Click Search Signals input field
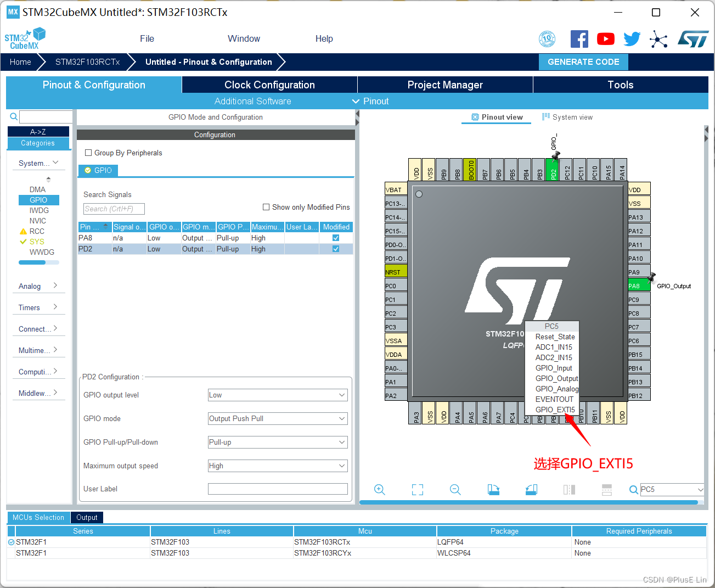This screenshot has width=715, height=588. tap(114, 209)
